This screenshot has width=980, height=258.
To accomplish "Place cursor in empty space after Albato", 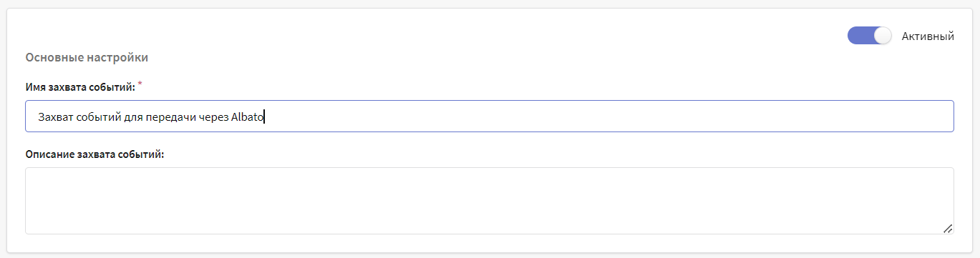I will tap(608, 116).
